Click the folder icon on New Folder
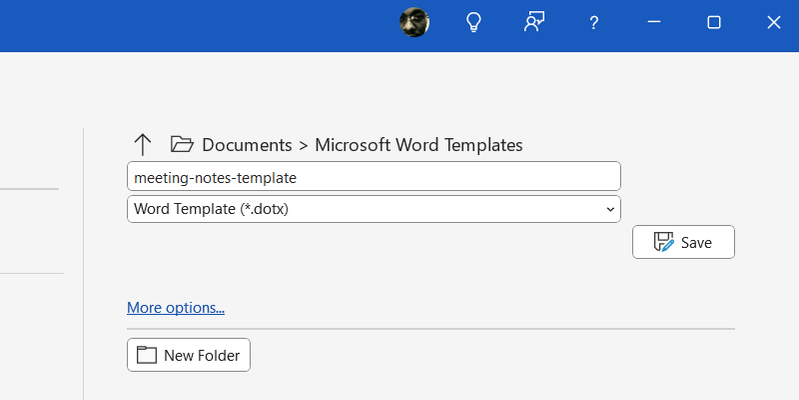Screen dimensions: 799x400 147,355
